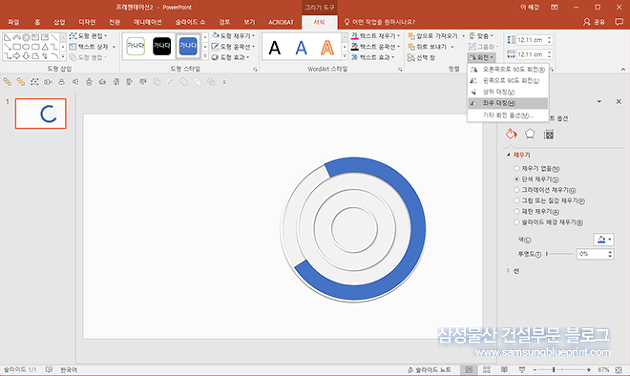This screenshot has width=630, height=376.
Task: Start the slide show from the status bar icon
Action: 522,370
